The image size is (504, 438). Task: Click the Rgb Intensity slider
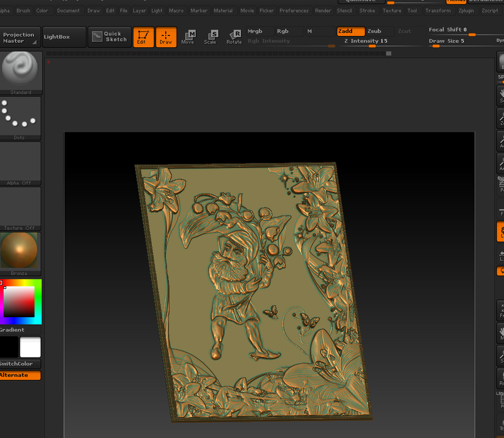click(x=291, y=42)
